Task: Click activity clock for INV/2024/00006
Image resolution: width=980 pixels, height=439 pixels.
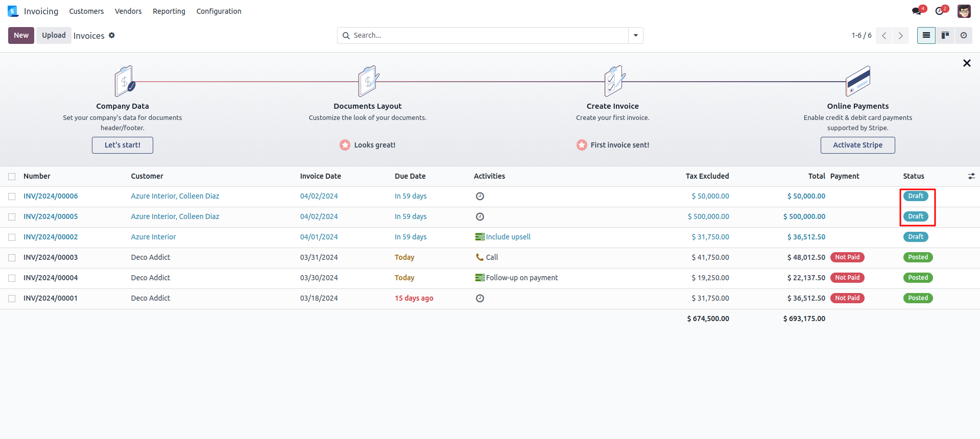Action: coord(480,196)
